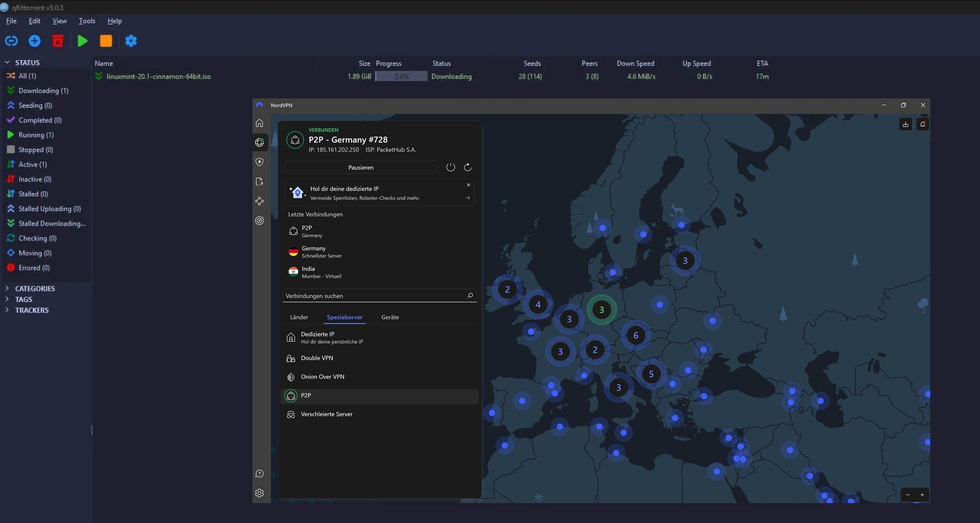Screen dimensions: 980x523
Task: Expand the TAGS section
Action: 7,299
